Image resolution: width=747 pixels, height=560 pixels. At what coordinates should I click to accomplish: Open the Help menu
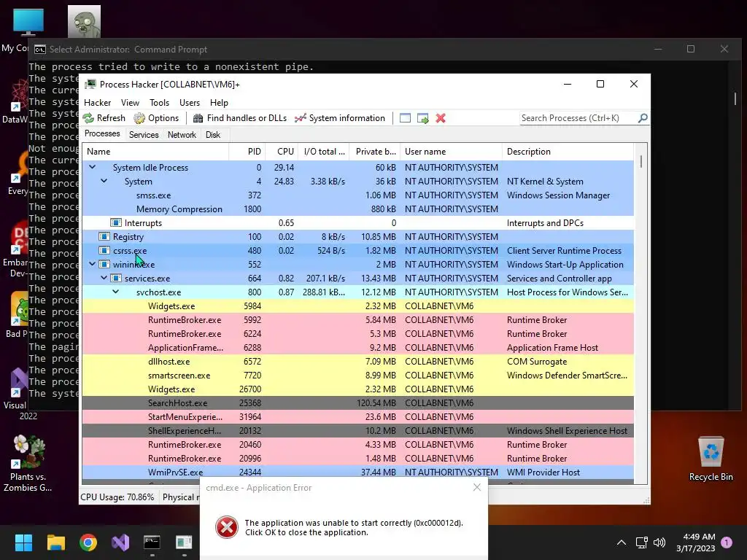pyautogui.click(x=219, y=103)
